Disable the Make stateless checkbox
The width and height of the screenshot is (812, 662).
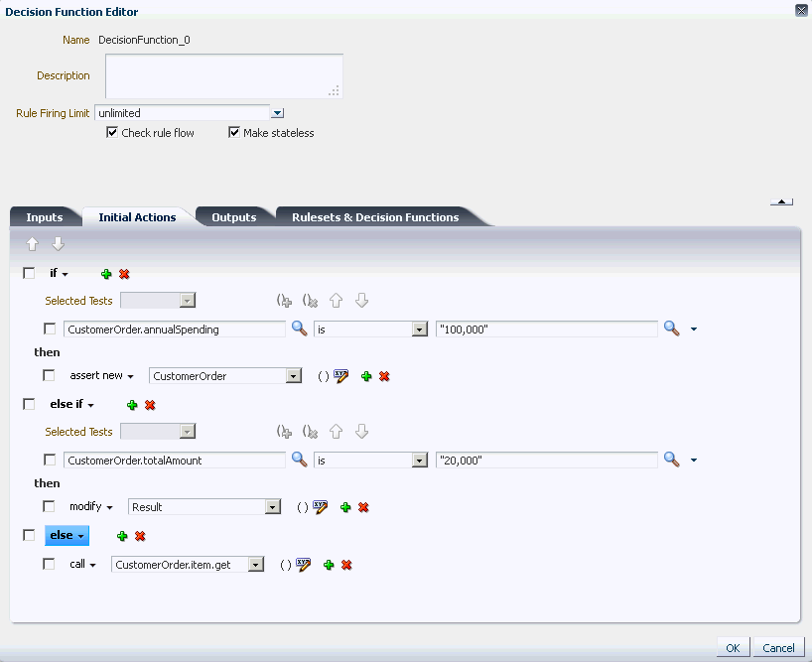(x=234, y=132)
